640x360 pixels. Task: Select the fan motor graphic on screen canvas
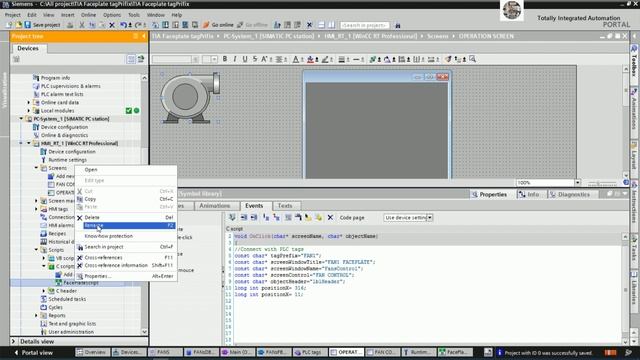(190, 98)
